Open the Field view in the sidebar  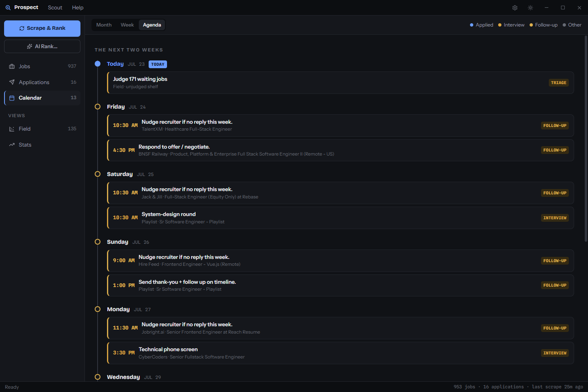tap(42, 129)
